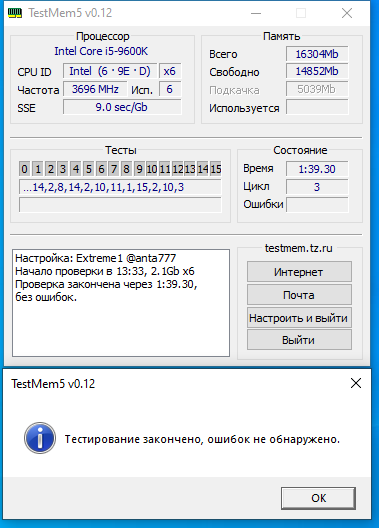Click the TestMem5 RAM chip title icon
Screen dimensions: 379x528
click(x=14, y=13)
